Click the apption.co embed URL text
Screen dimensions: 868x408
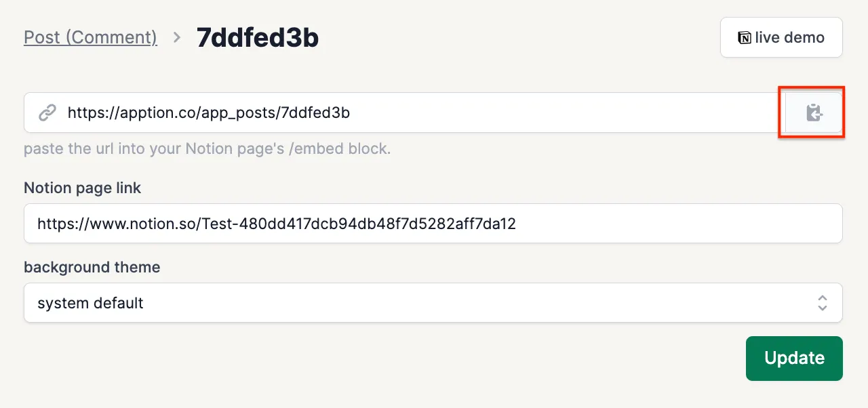tap(208, 113)
